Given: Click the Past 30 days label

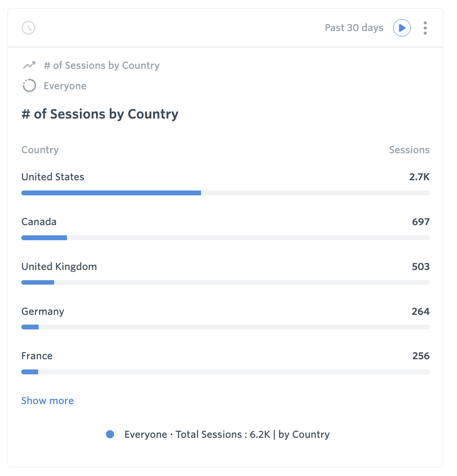Looking at the screenshot, I should (x=354, y=28).
